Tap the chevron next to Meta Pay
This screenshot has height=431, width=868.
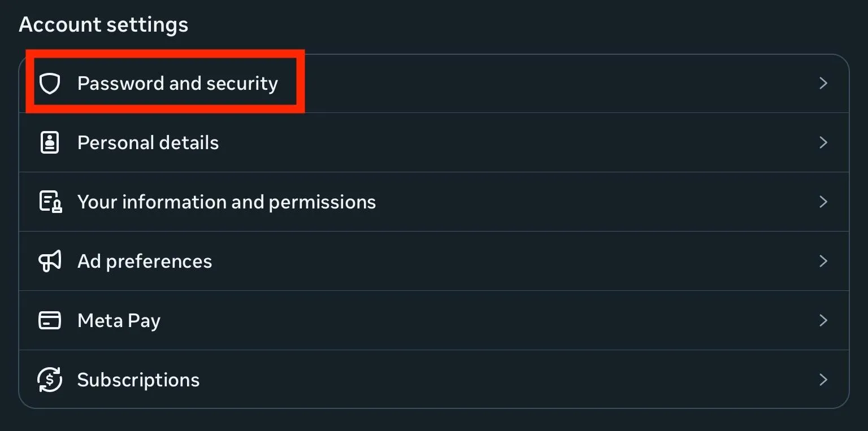coord(823,320)
